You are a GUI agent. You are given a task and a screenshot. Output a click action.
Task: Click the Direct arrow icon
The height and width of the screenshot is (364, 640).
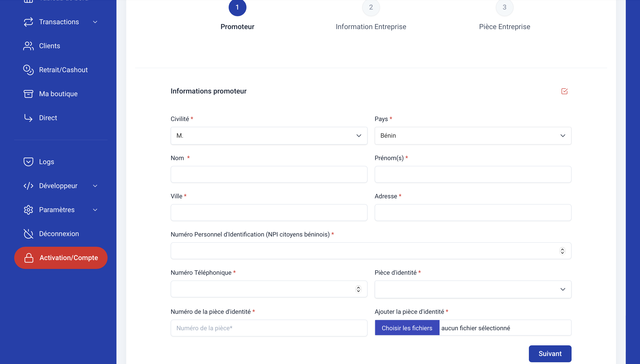(x=28, y=118)
